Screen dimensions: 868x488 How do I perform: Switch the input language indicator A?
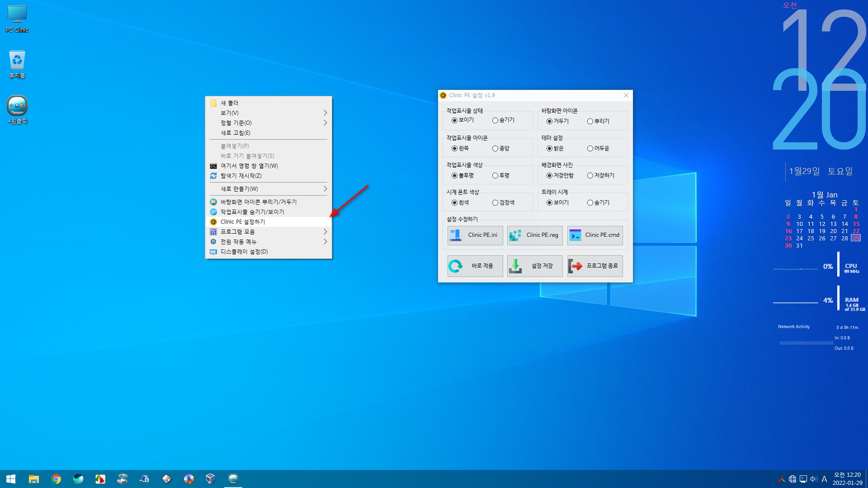(825, 479)
